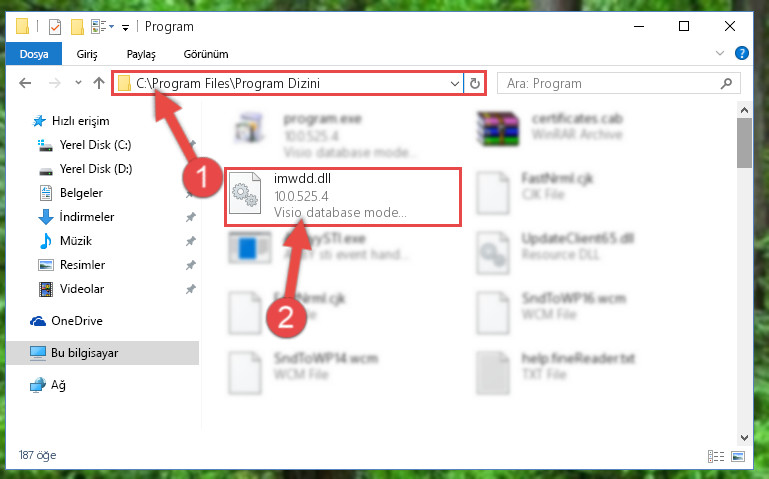Click the search magnifier icon

[726, 83]
